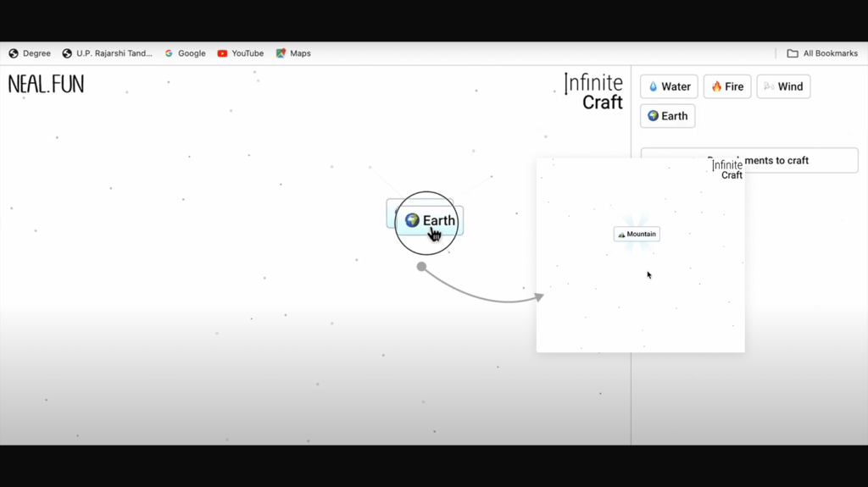This screenshot has width=868, height=487.
Task: Click the NEAL.FUN logo
Action: 46,84
